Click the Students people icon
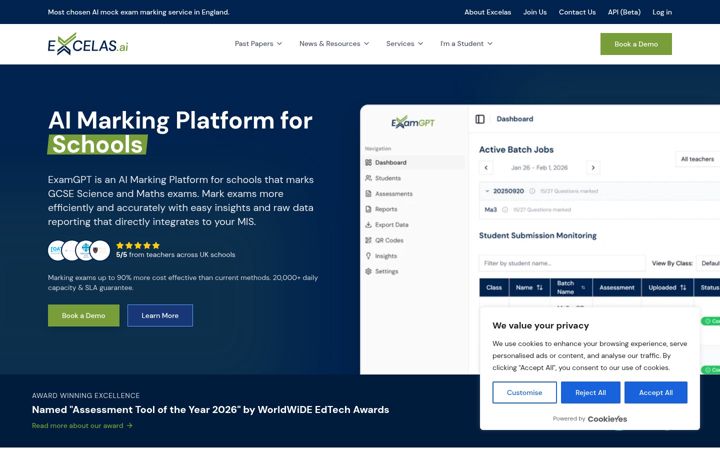 pyautogui.click(x=368, y=178)
